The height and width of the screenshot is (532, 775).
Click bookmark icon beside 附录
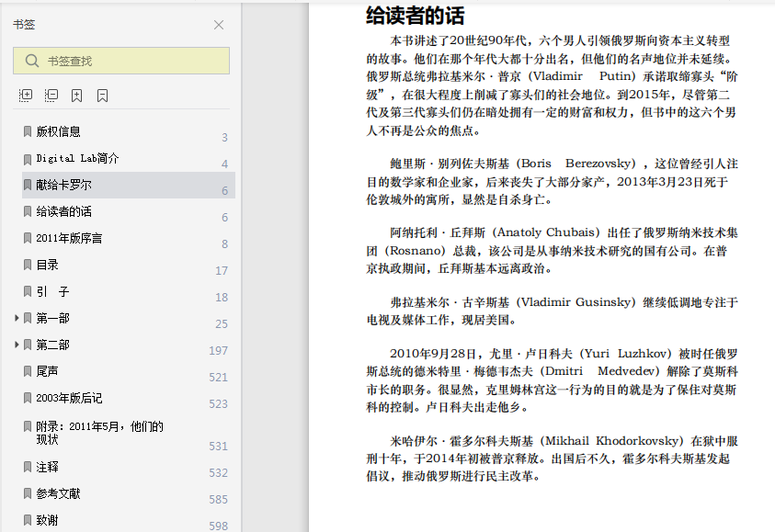coord(28,426)
